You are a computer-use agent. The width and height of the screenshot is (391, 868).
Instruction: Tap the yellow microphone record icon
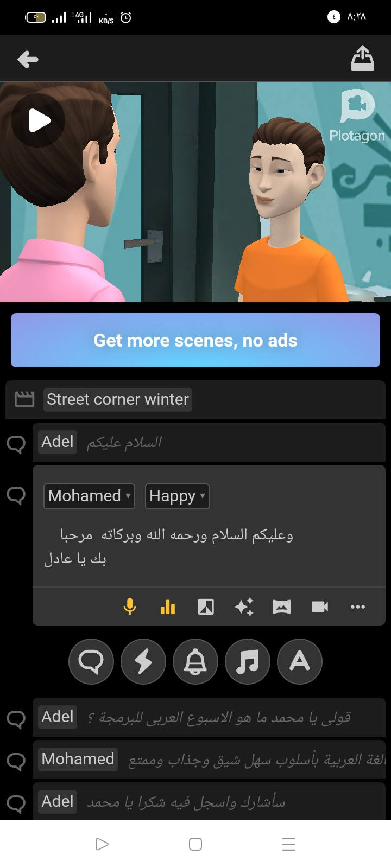130,607
